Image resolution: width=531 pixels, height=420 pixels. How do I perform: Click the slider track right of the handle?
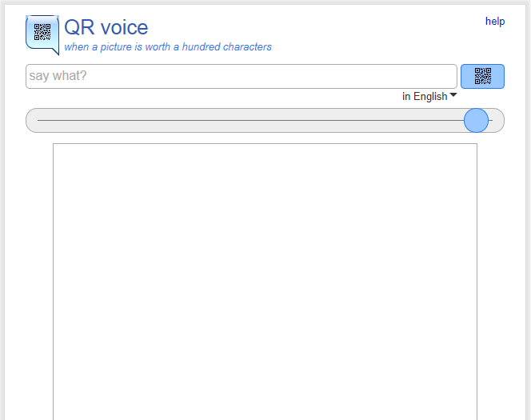point(494,121)
